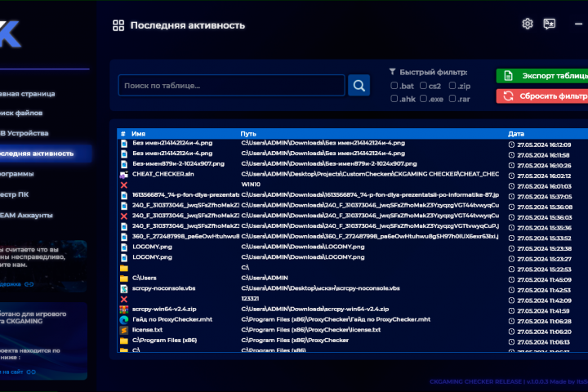Click the # column header
This screenshot has height=392, width=588.
pyautogui.click(x=123, y=134)
